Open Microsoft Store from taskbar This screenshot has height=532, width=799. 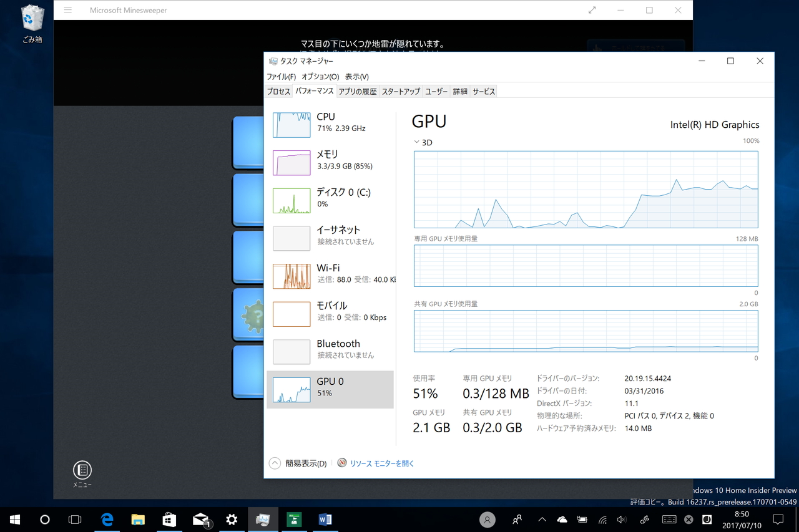coord(169,520)
